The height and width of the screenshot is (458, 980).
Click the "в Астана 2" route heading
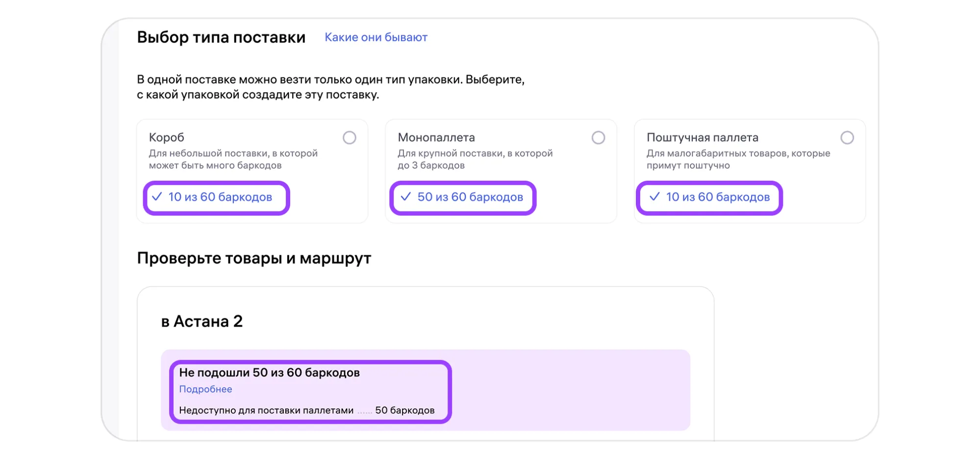click(202, 321)
